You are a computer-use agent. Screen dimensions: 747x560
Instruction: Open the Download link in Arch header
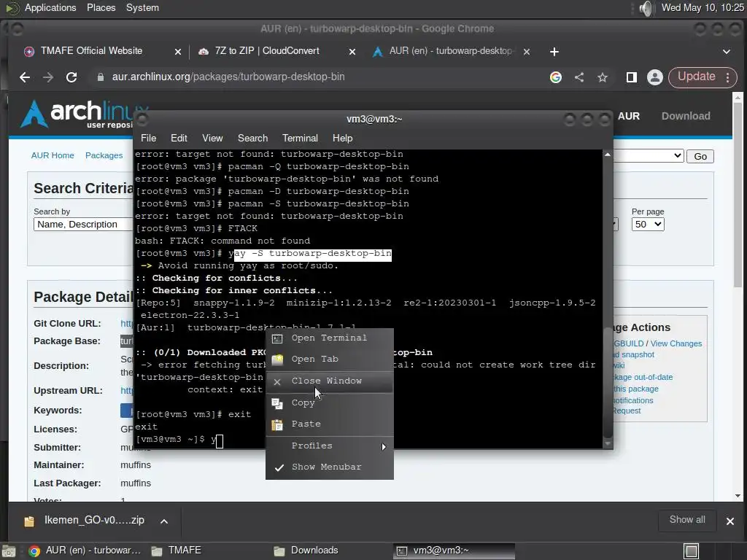[686, 116]
